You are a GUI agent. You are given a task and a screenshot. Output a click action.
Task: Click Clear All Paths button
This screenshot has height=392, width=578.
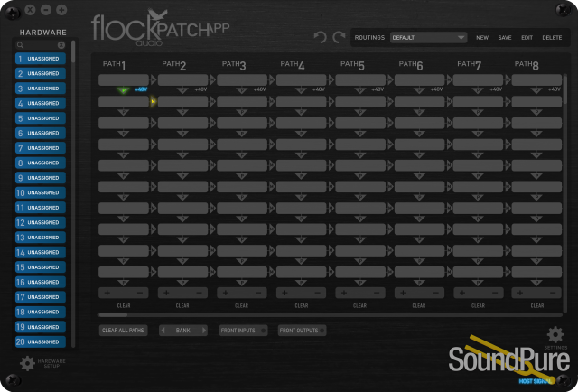[x=123, y=331]
